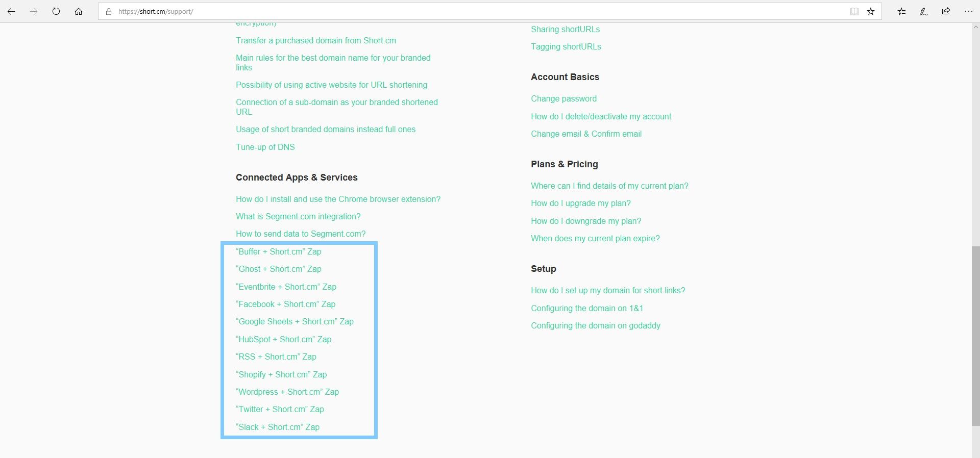The width and height of the screenshot is (980, 458).
Task: Open Where can I find plan details link
Action: point(609,186)
